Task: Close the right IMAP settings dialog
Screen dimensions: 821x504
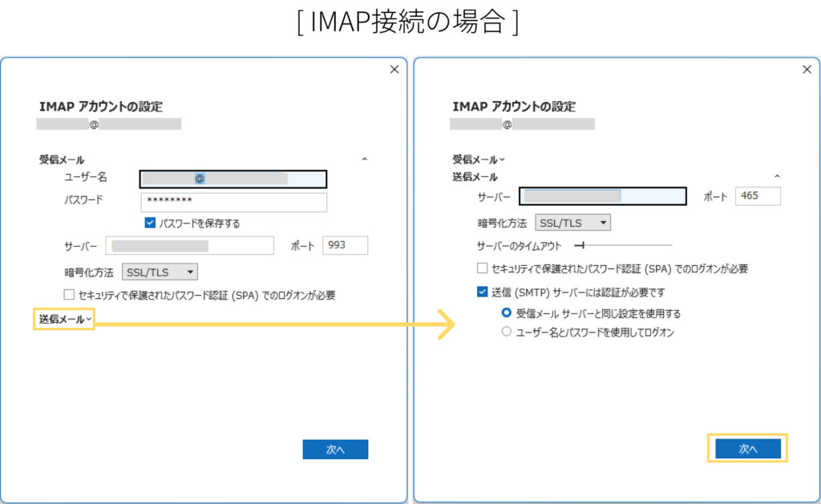Action: coord(807,70)
